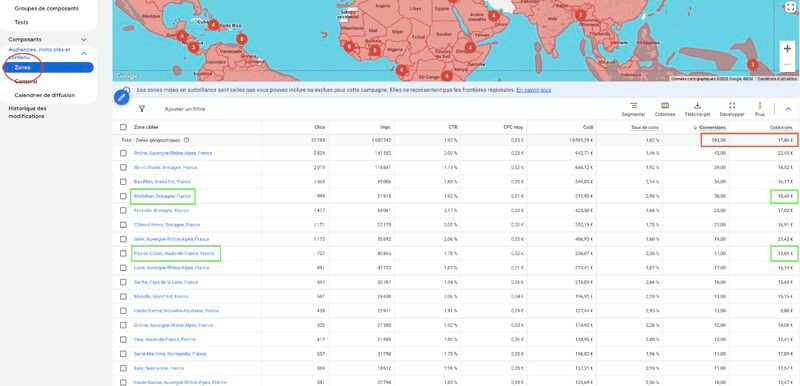Check the Sarthe, Pays de la Loire row
Image resolution: width=800 pixels, height=386 pixels.
[123, 282]
